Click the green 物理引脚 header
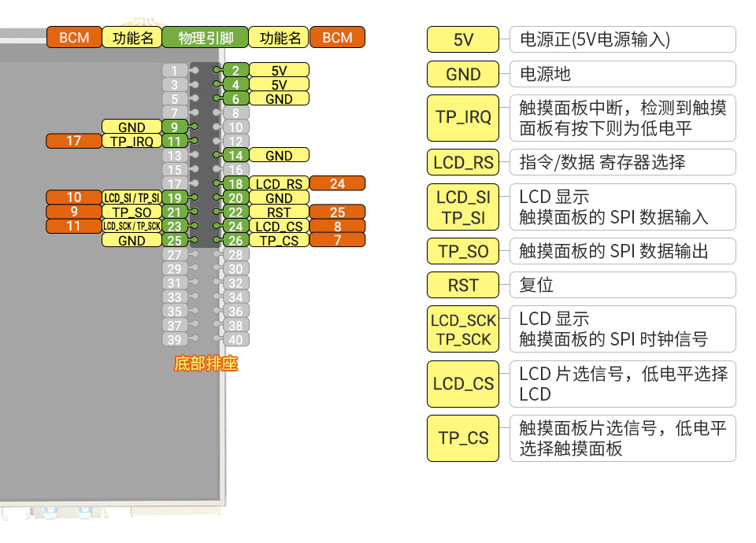756x543 pixels. (x=205, y=38)
